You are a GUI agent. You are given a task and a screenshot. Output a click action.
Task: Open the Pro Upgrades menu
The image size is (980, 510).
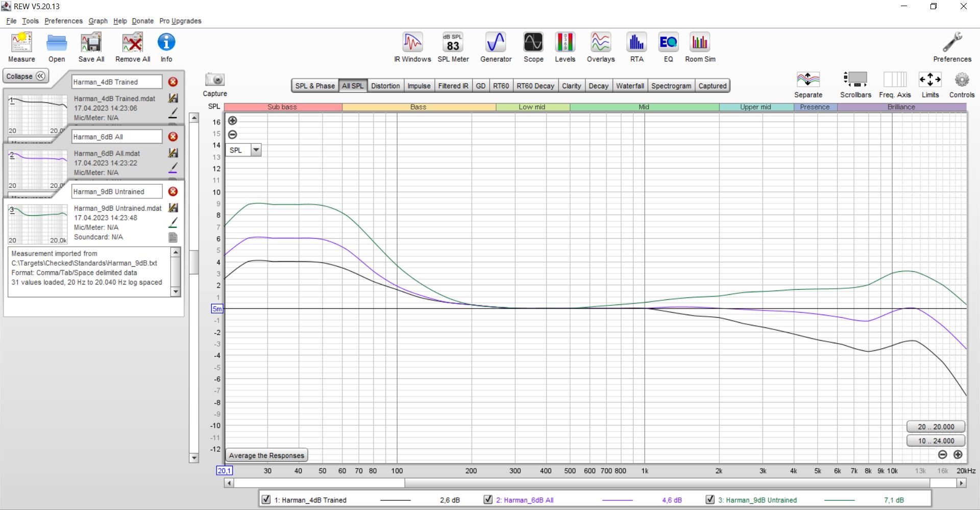(180, 21)
